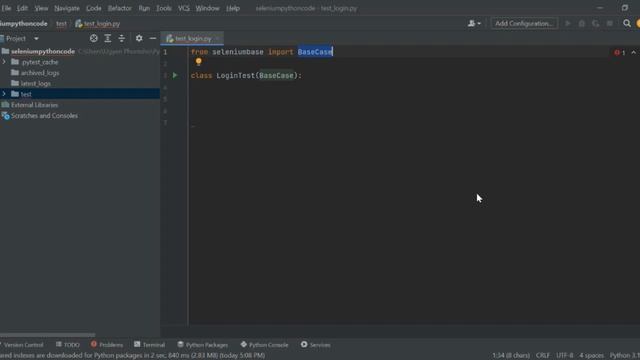Open the Edit menu
This screenshot has height=360, width=640.
pyautogui.click(x=22, y=8)
